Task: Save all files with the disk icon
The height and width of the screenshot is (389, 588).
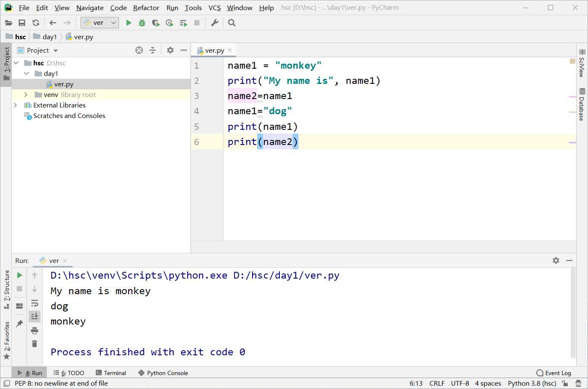Action: point(22,23)
